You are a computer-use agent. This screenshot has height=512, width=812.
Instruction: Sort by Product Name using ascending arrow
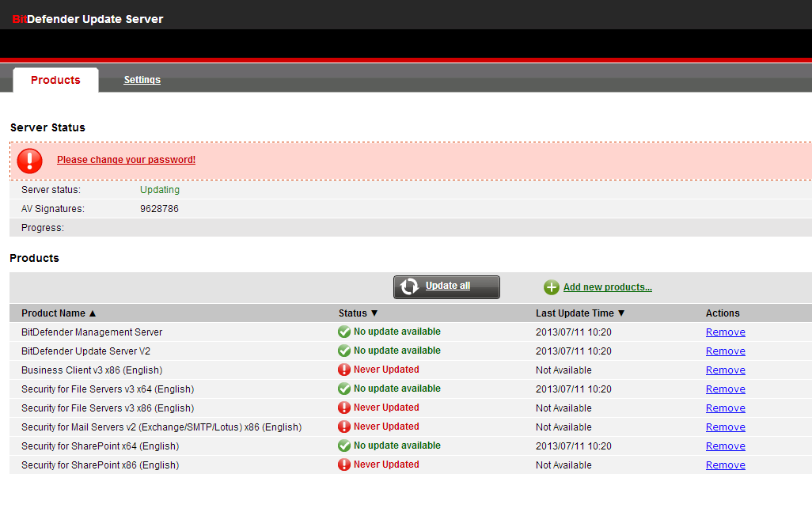tap(93, 313)
